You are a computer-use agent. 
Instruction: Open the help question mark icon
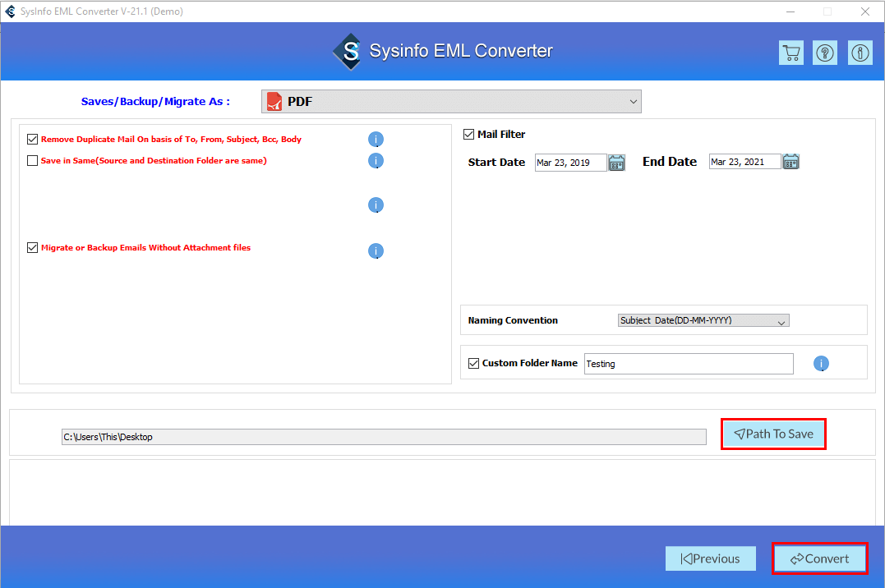click(825, 53)
